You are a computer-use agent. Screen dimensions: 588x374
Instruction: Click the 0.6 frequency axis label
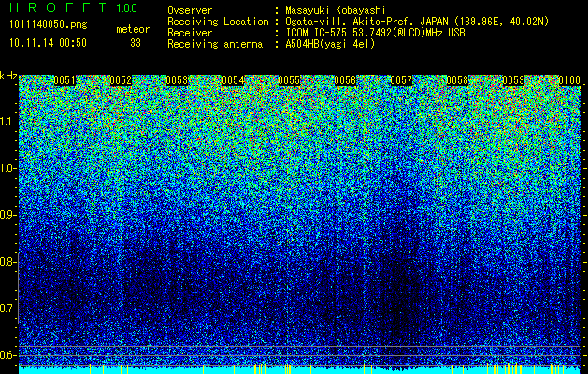point(7,355)
